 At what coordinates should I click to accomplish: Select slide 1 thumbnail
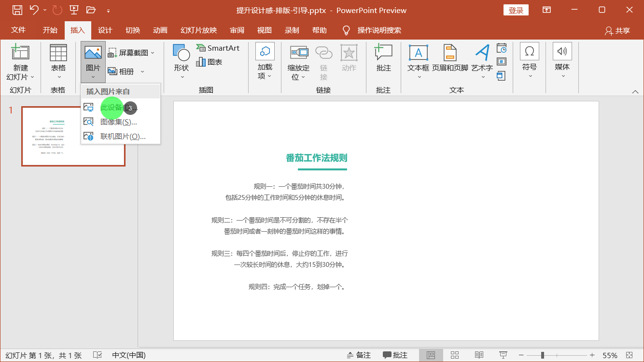73,137
